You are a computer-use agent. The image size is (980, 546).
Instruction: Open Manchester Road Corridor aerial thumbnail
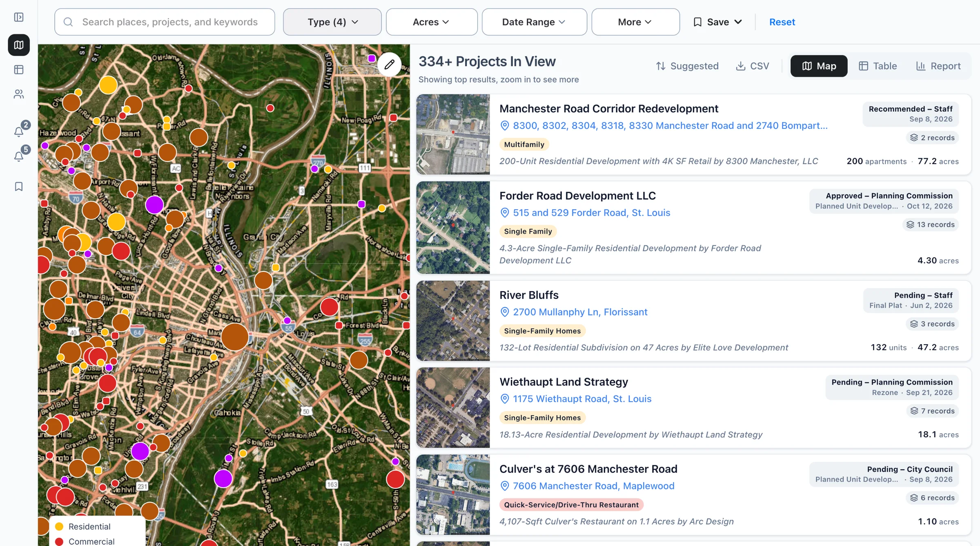click(453, 134)
